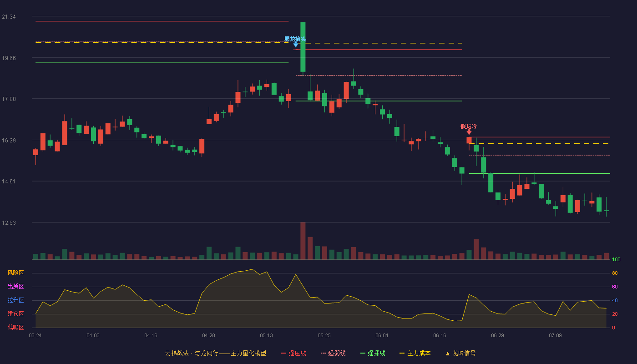Click the 05-13 date label
This screenshot has width=637, height=364.
click(x=266, y=335)
